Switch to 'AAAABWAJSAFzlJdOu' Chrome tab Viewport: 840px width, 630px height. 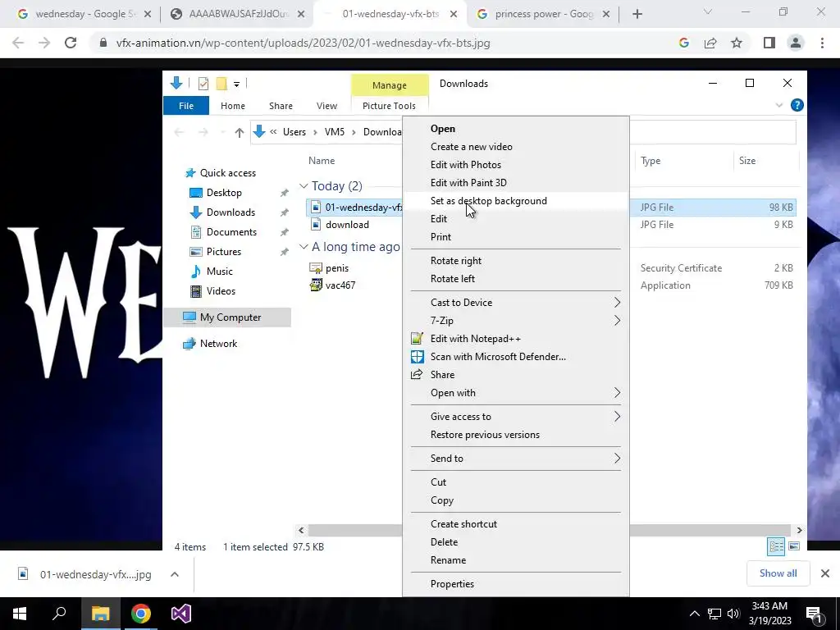click(237, 14)
